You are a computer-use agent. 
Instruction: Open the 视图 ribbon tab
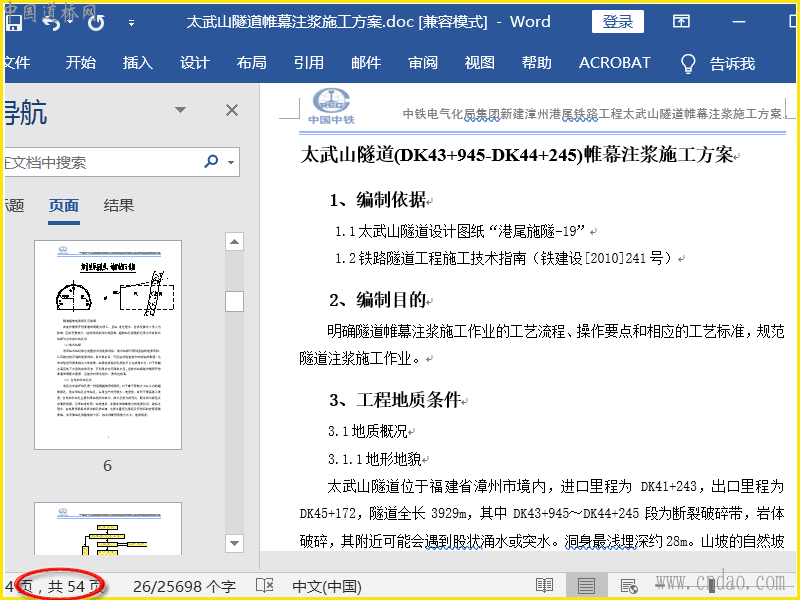coord(479,63)
